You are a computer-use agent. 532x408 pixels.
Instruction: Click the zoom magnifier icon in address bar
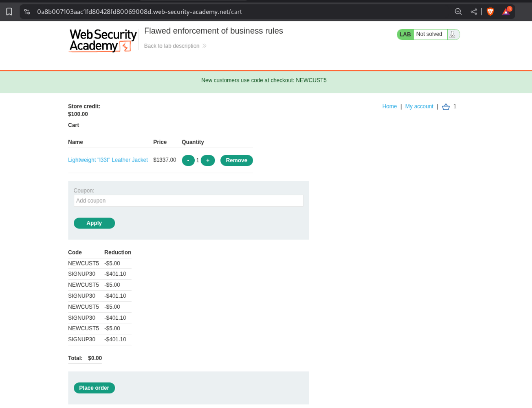pos(458,12)
